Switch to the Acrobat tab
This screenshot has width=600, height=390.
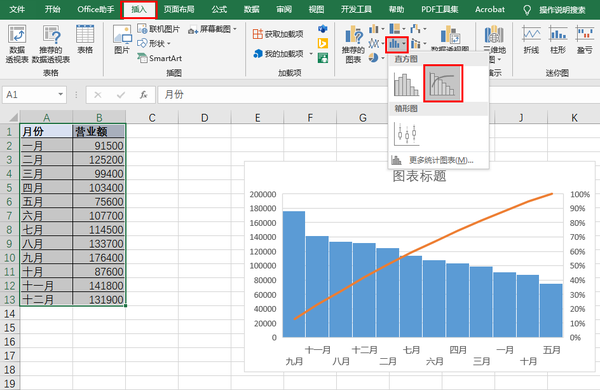(490, 9)
